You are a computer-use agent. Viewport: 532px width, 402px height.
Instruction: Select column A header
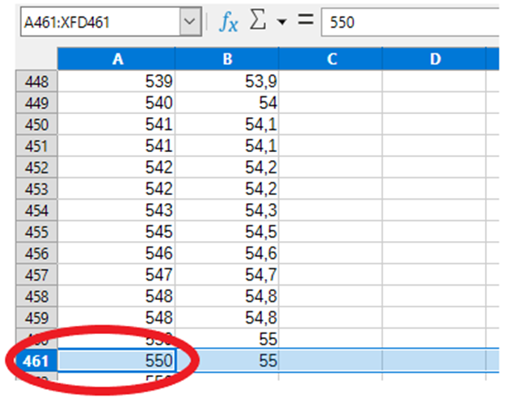pyautogui.click(x=116, y=59)
